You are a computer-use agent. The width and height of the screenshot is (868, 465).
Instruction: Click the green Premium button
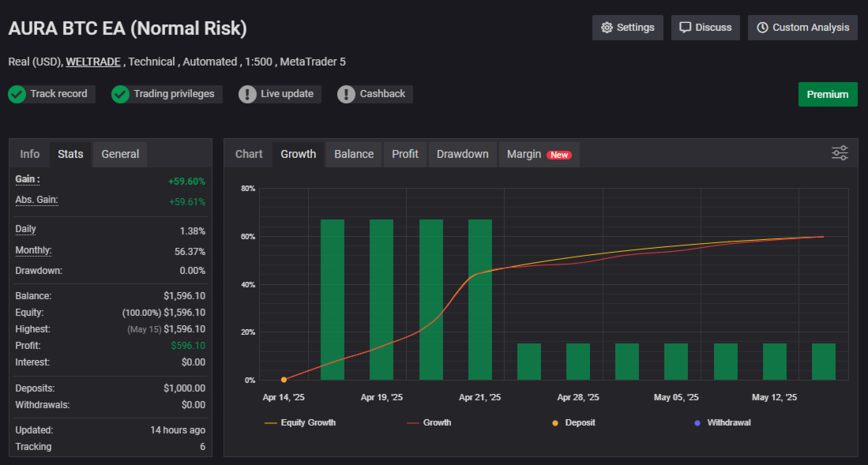827,94
